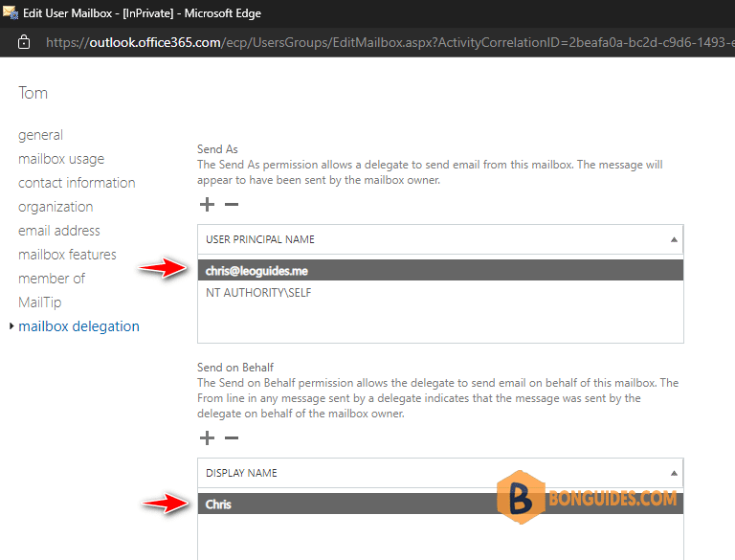Screen dimensions: 735x560
Task: Open the general section
Action: click(x=40, y=135)
